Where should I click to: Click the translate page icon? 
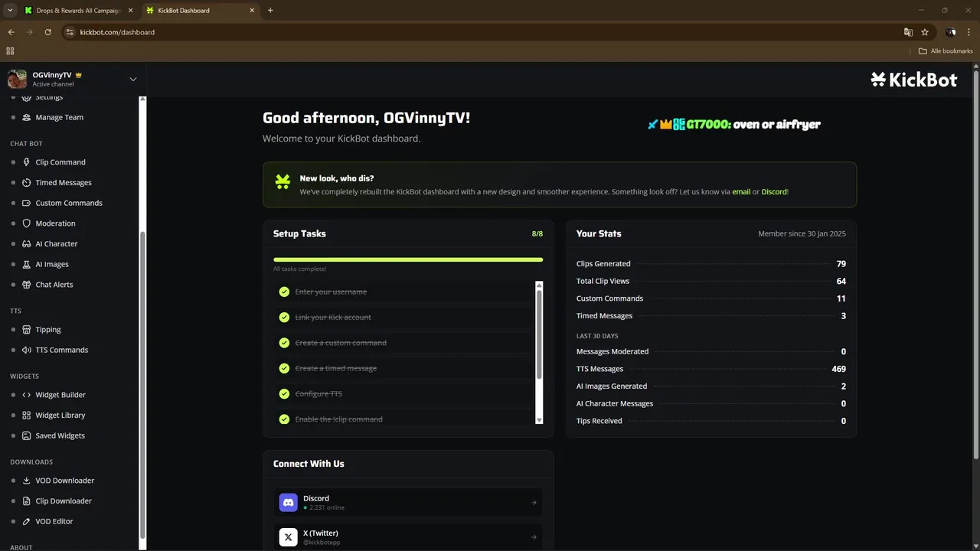908,32
